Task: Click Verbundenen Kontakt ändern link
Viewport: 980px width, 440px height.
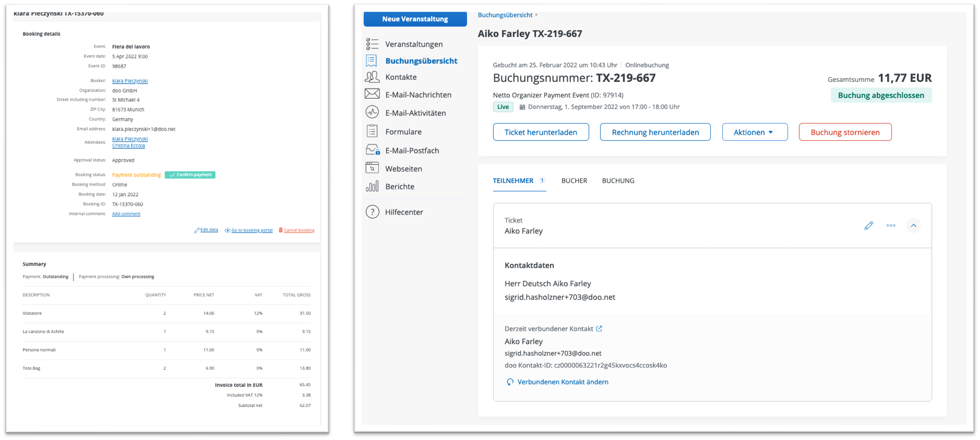Action: click(x=562, y=382)
